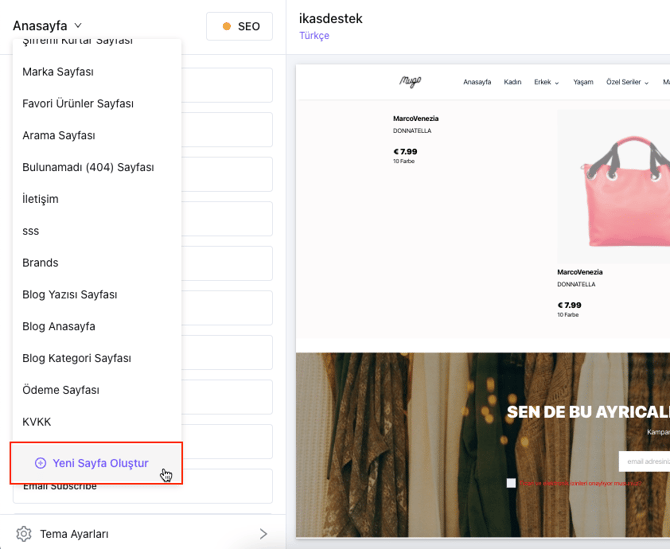Viewport: 670px width, 549px height.
Task: Select Marka Sayfası from page list
Action: (58, 72)
